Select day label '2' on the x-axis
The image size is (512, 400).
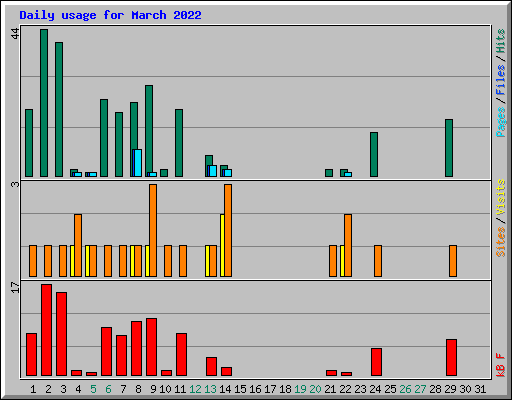[x=48, y=389]
